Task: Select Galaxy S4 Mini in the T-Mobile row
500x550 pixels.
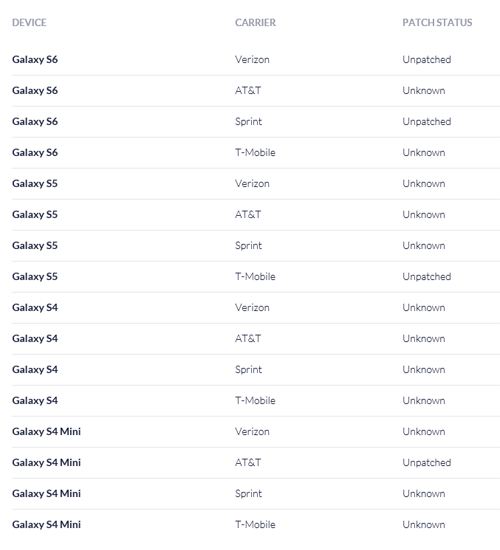Action: [x=46, y=524]
